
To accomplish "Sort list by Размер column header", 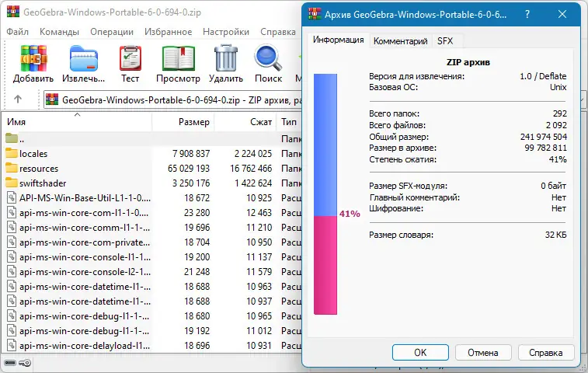I will coord(183,121).
